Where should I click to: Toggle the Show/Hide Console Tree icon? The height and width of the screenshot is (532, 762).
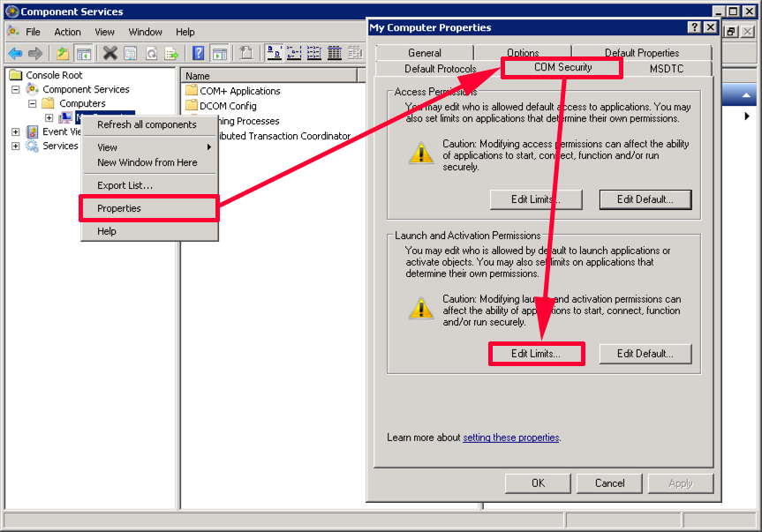tap(84, 53)
